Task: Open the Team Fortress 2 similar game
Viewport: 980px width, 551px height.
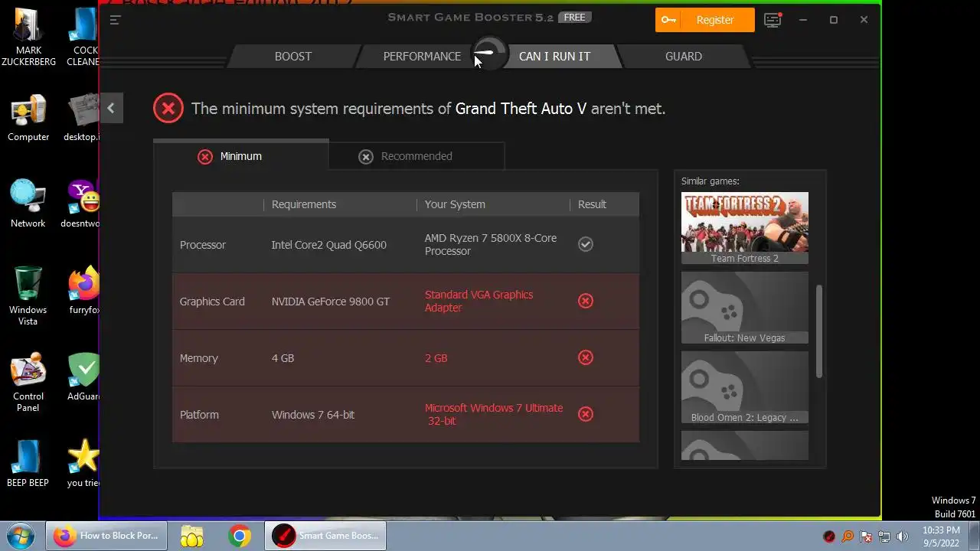Action: tap(745, 228)
